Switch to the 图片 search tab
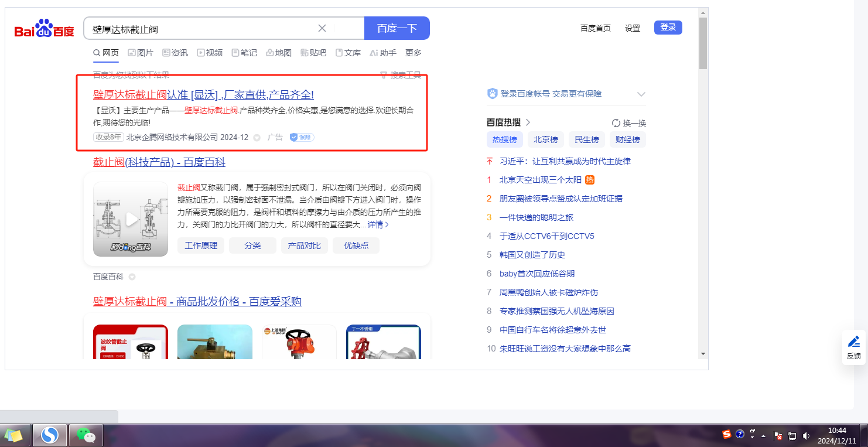The image size is (868, 447). point(141,53)
